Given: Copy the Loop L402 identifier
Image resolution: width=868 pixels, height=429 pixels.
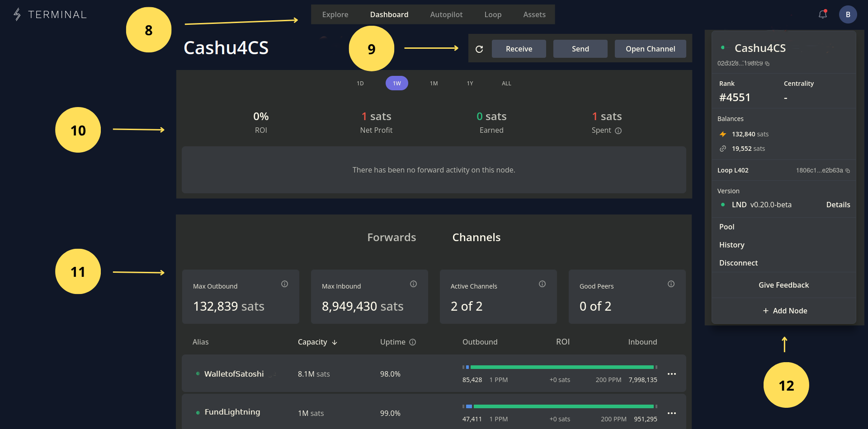Looking at the screenshot, I should click(848, 171).
